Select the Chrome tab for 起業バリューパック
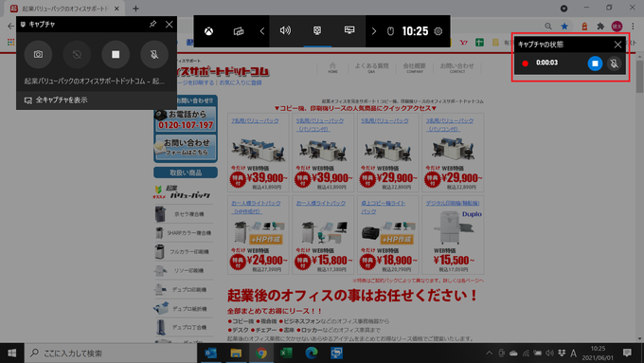The width and height of the screenshot is (644, 363). coord(63,9)
